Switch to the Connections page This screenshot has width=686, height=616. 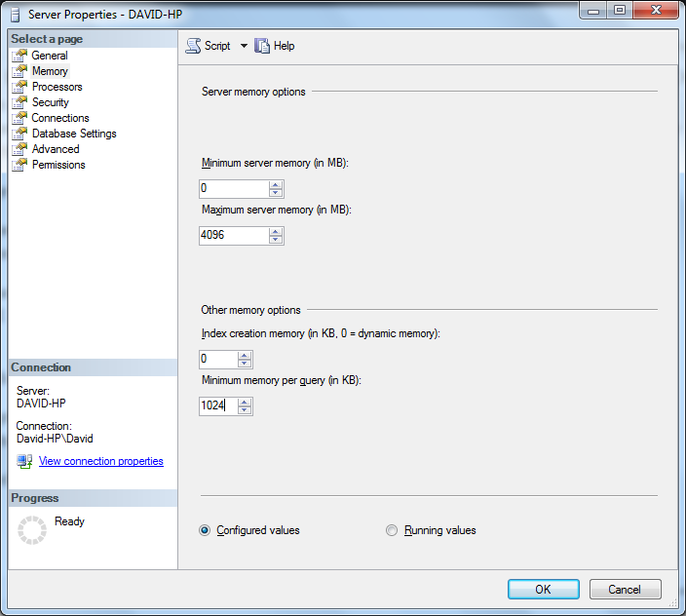(59, 118)
